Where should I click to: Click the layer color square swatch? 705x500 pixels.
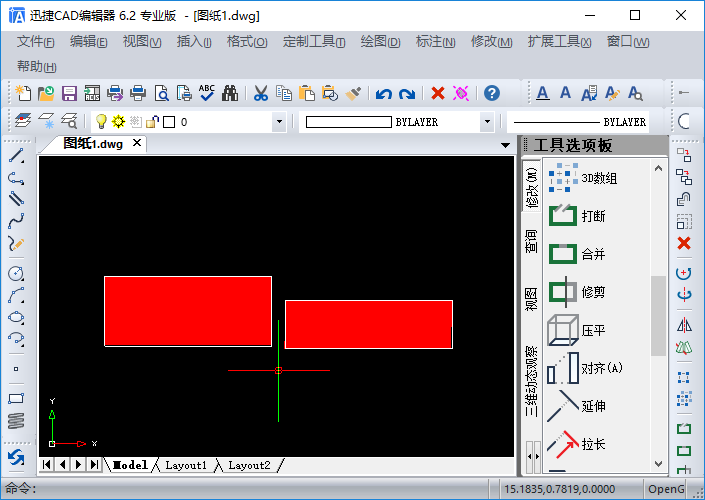coord(169,122)
